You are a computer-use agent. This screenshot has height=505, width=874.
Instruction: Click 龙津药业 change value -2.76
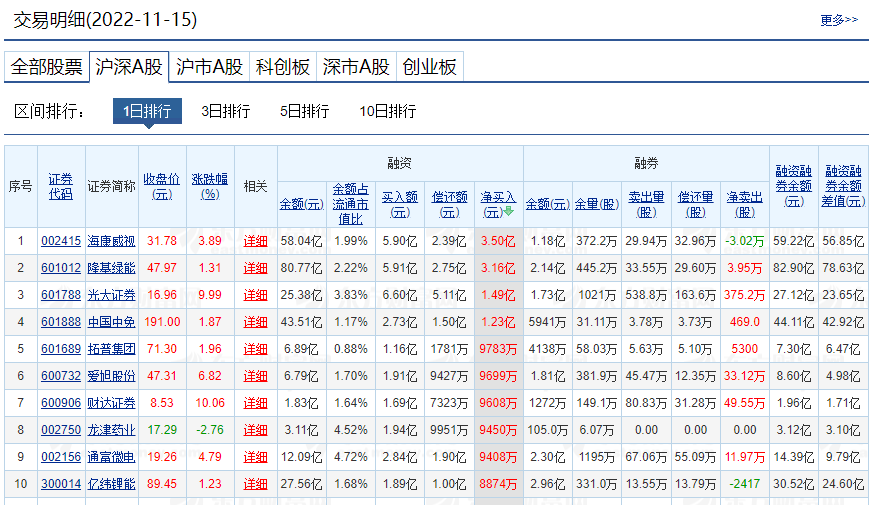(210, 430)
